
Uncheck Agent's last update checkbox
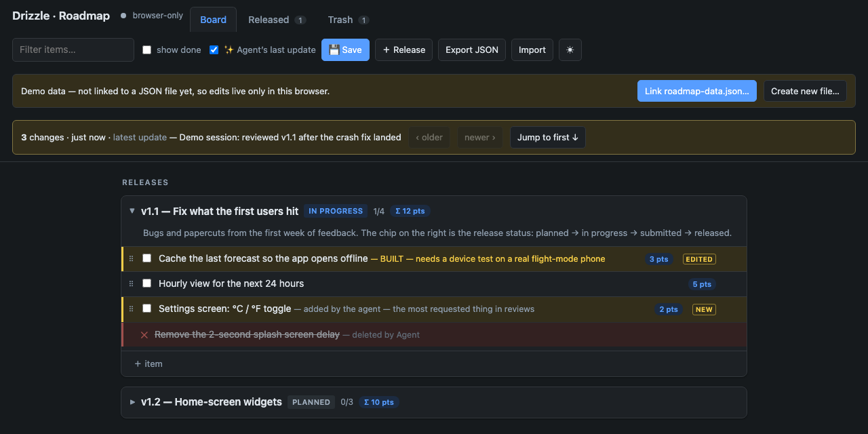coord(214,50)
